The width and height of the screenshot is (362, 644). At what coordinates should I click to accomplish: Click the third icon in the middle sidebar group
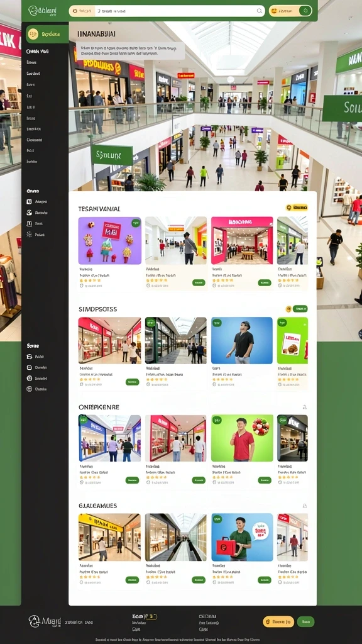29,224
